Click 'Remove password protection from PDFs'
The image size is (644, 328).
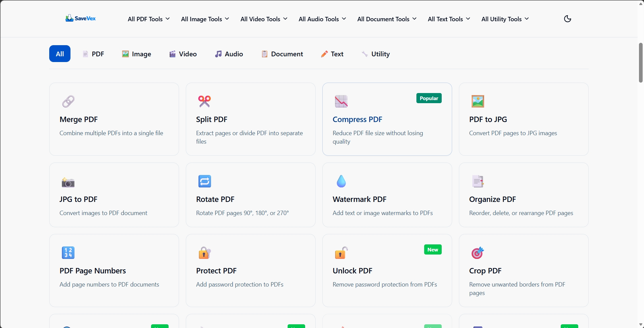pyautogui.click(x=385, y=285)
